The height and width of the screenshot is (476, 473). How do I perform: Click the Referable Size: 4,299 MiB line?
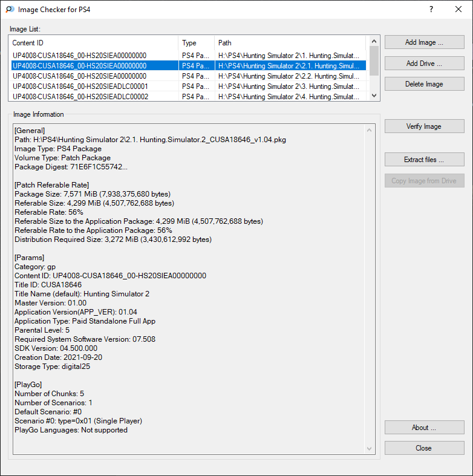(94, 203)
